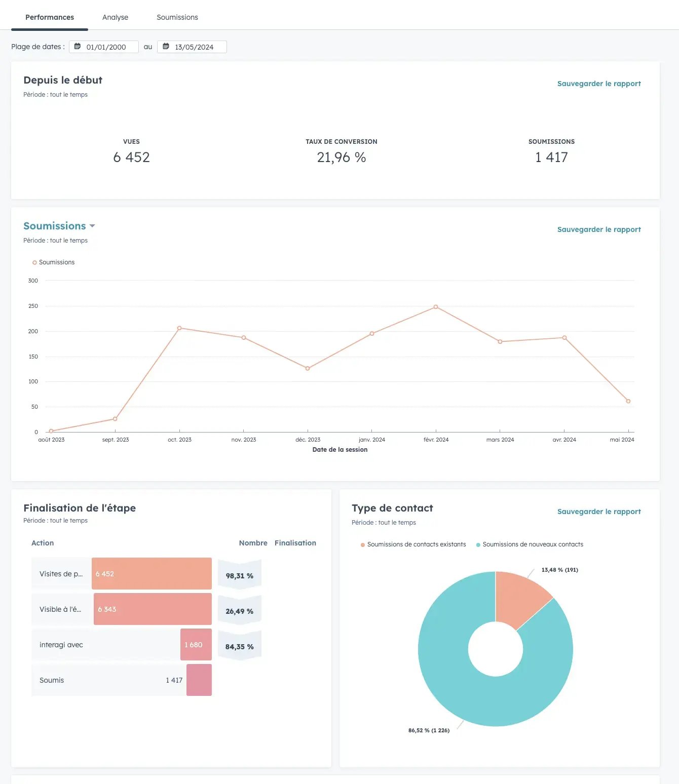Click the nov. 2023 data point
This screenshot has height=784, width=679.
pyautogui.click(x=244, y=337)
